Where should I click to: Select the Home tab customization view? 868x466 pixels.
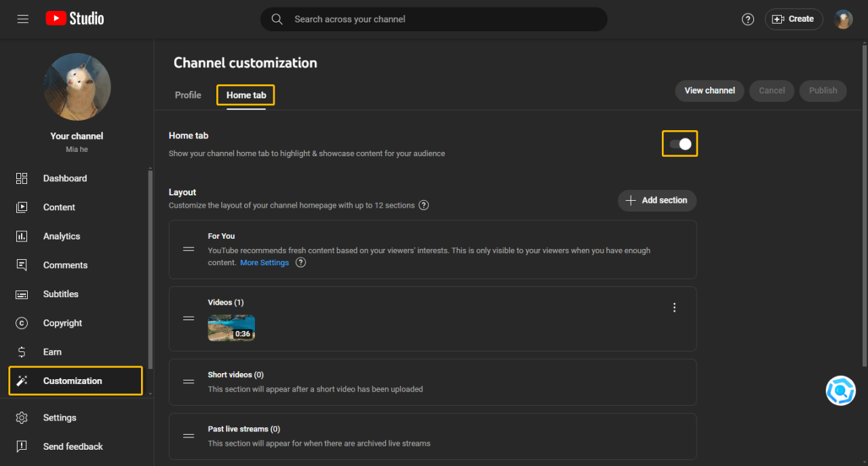245,95
